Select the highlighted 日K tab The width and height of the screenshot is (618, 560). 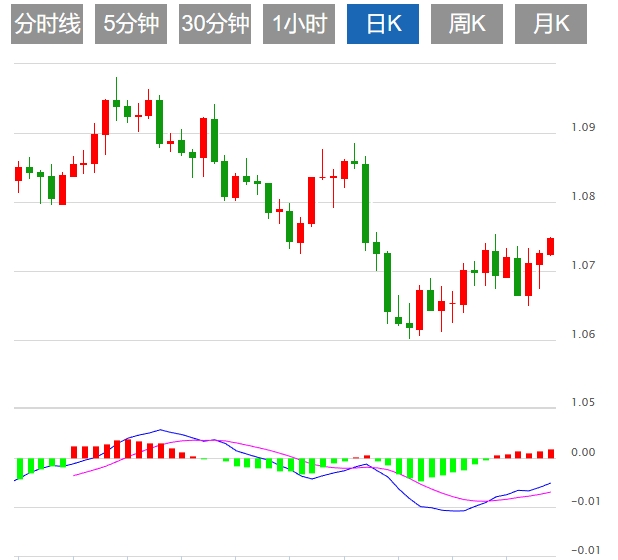(x=383, y=25)
